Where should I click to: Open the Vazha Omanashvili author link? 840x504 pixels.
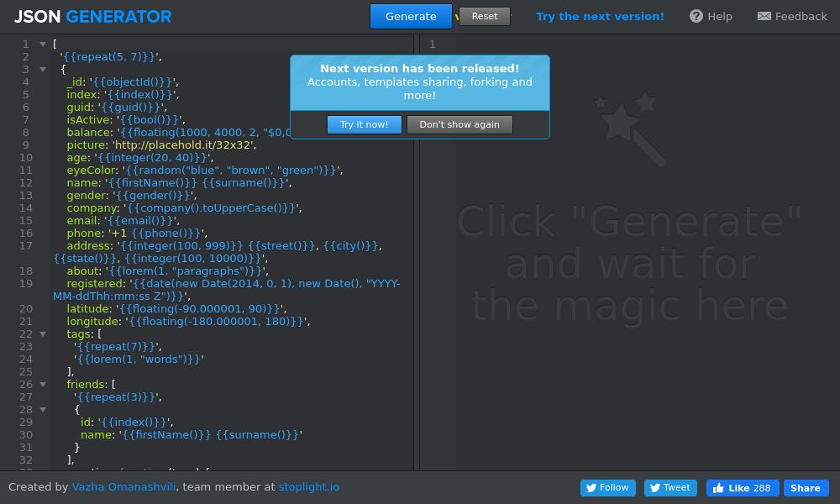(x=123, y=487)
